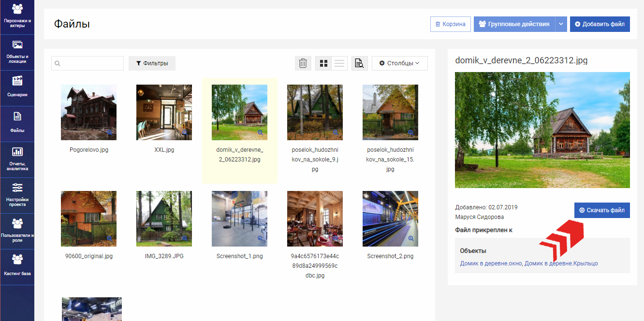Open Пользователи и роли section
This screenshot has width=644, height=321.
click(x=17, y=231)
